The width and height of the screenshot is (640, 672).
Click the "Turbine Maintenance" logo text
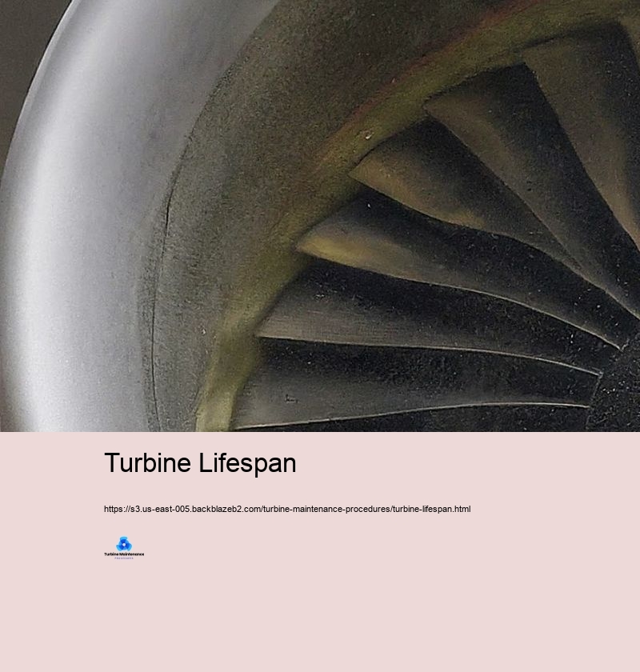(124, 554)
